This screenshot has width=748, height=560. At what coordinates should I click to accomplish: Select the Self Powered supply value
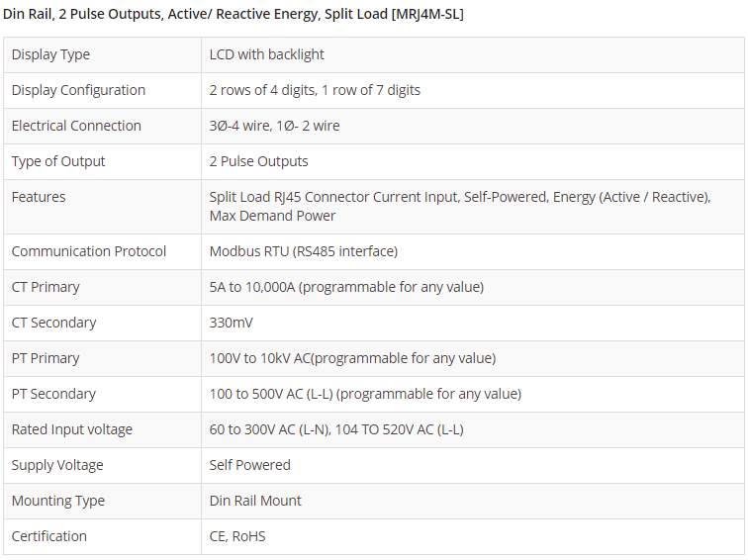[249, 465]
